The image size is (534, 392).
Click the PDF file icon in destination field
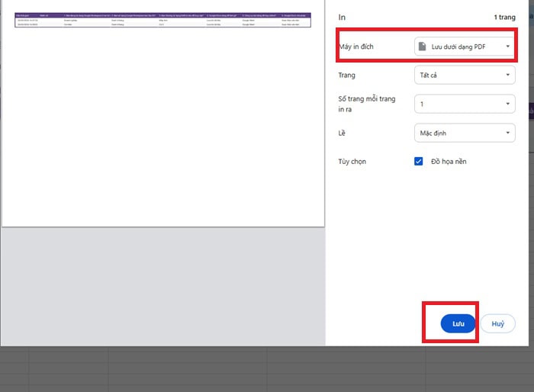click(423, 47)
